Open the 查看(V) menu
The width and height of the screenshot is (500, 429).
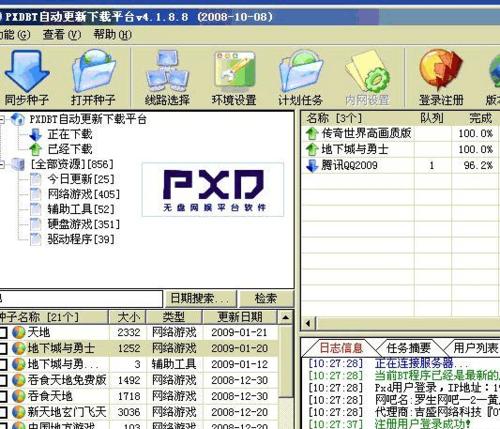[x=62, y=35]
